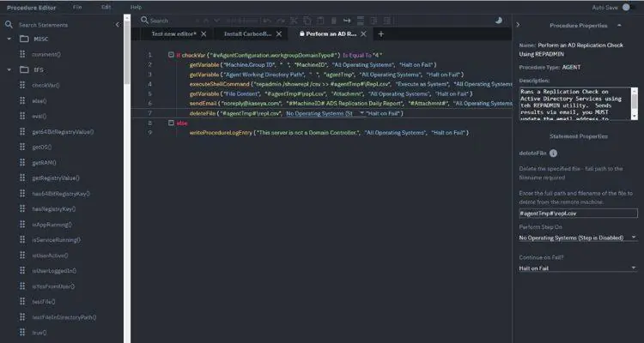Screen dimensions: 644x343
Task: Click the trash delete icon in toolbar
Action: 334,21
